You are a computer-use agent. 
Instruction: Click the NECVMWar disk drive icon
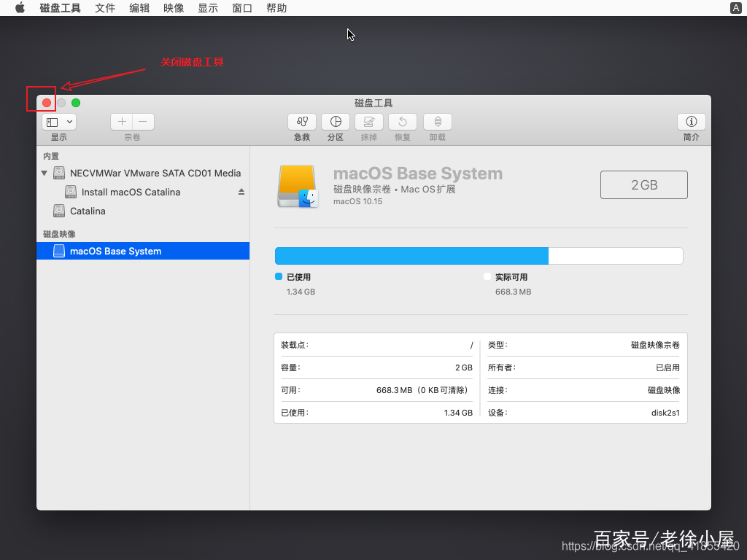[59, 173]
